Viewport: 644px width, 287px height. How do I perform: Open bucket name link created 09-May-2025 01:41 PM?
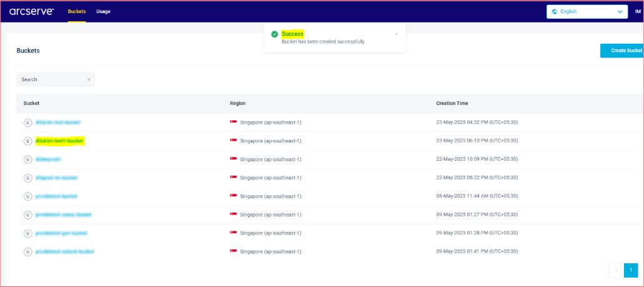coord(66,251)
